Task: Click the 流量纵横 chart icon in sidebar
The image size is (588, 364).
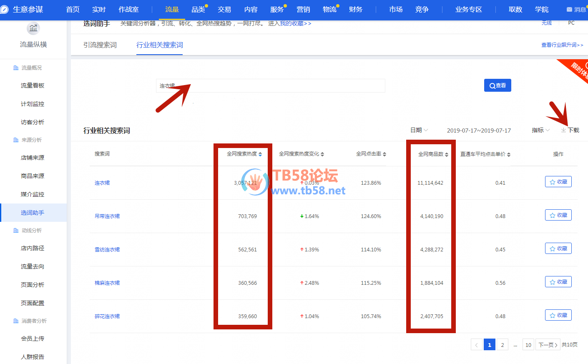Action: coord(33,28)
